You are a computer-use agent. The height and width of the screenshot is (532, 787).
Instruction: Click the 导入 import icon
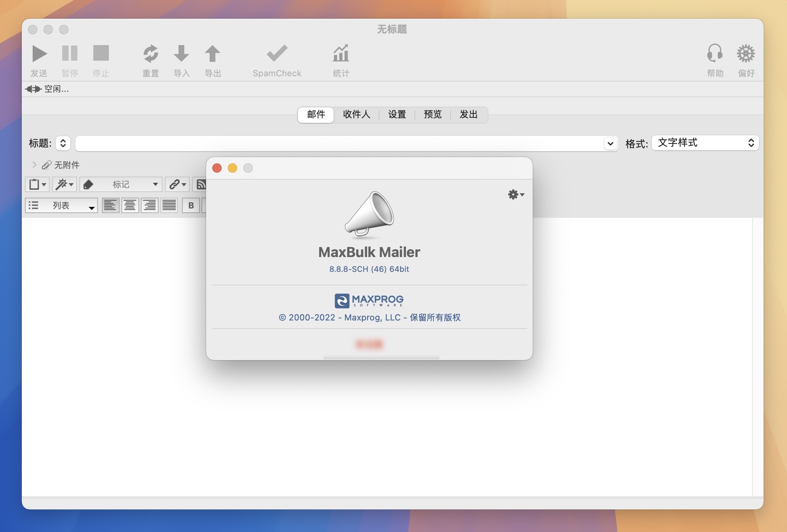182,54
